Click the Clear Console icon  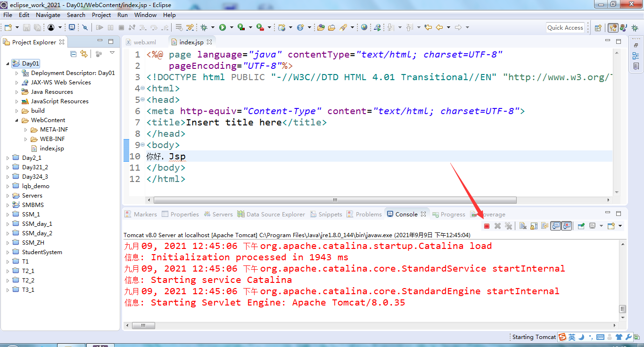tap(523, 226)
